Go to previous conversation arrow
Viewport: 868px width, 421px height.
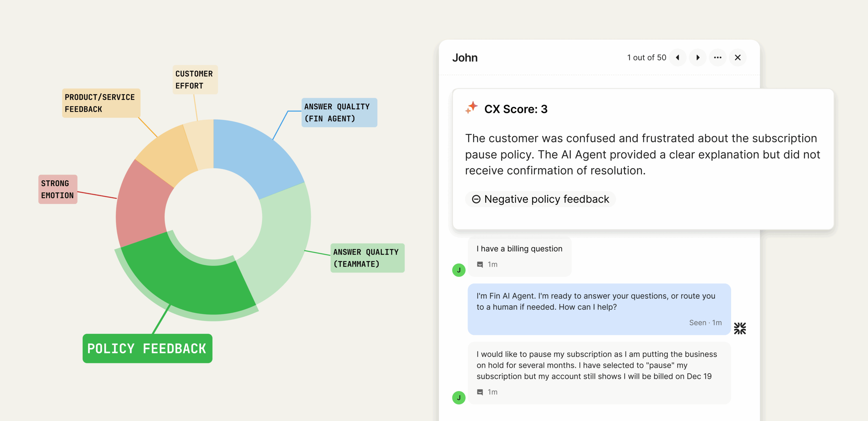point(677,58)
